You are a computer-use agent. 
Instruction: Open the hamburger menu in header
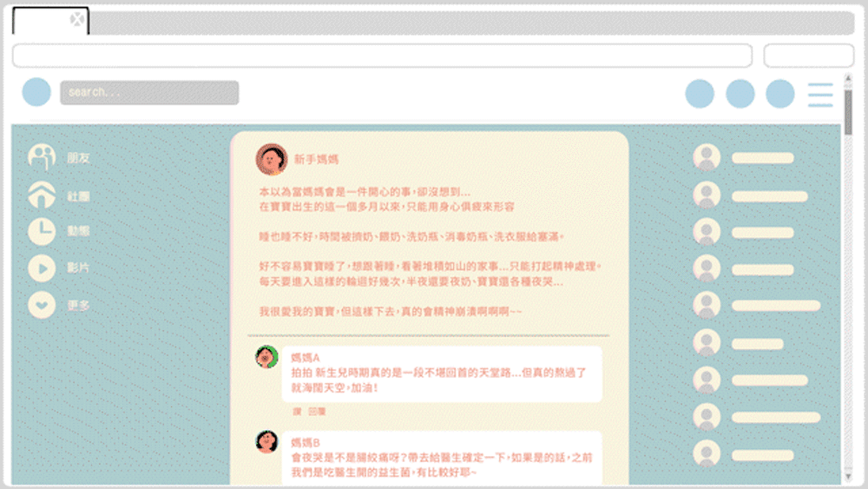pos(820,94)
